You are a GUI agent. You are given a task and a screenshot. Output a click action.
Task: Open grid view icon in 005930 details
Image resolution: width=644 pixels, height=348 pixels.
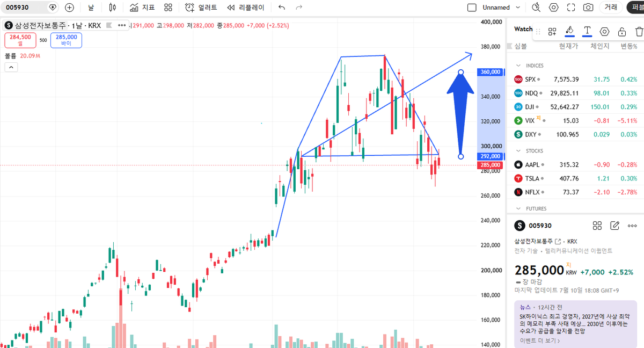(x=597, y=226)
